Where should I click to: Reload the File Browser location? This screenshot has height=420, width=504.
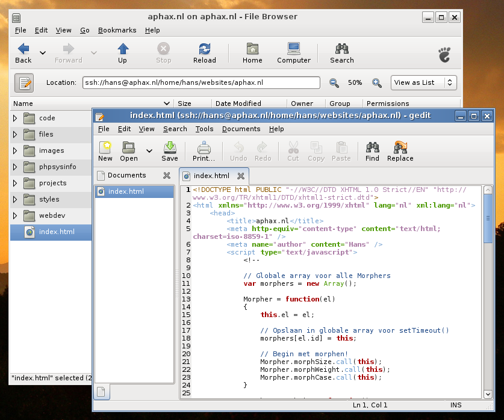click(x=204, y=54)
